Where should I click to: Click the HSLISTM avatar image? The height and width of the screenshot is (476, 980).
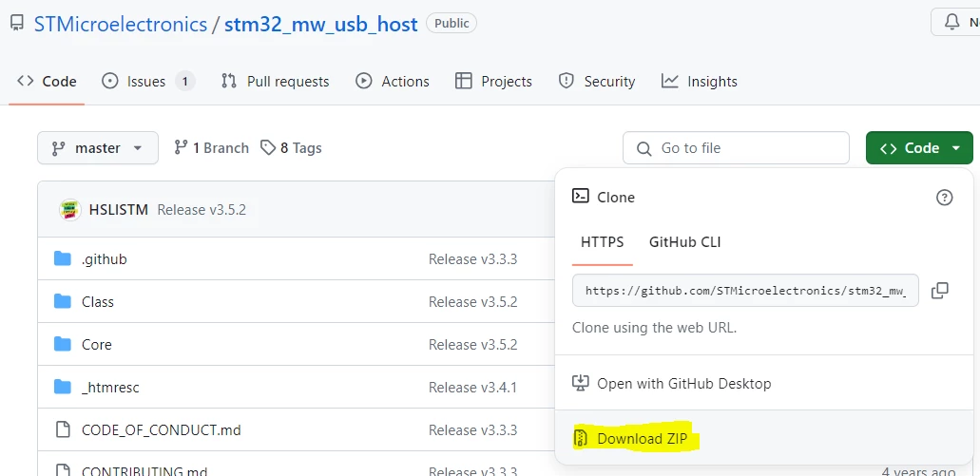pyautogui.click(x=70, y=210)
